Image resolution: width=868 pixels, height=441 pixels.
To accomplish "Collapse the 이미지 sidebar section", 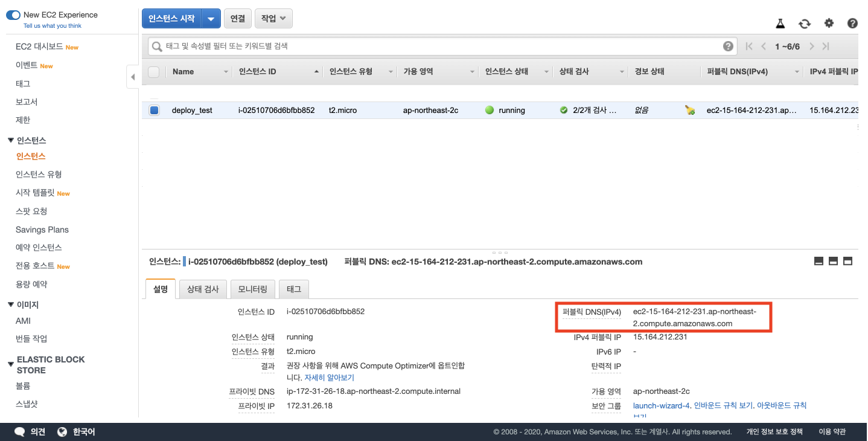I will click(11, 305).
